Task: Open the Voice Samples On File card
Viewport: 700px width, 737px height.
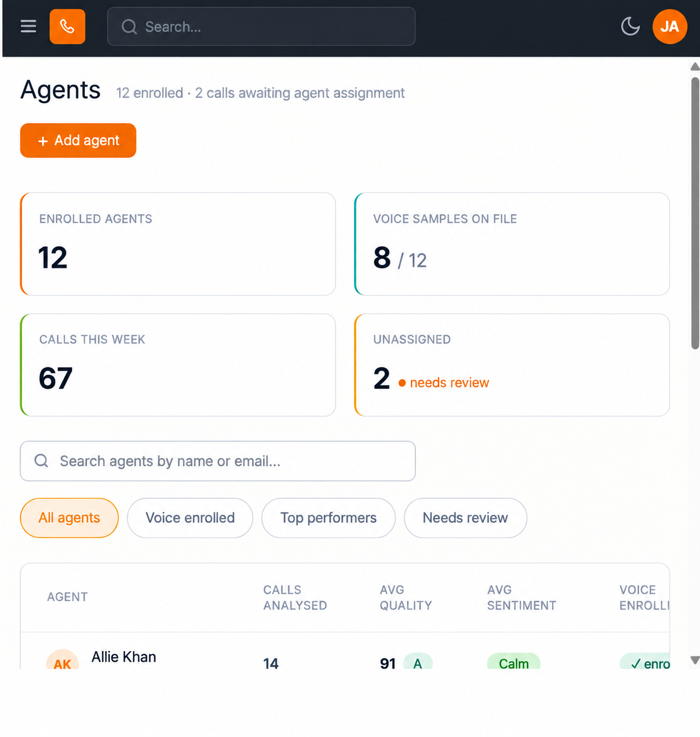Action: [512, 244]
